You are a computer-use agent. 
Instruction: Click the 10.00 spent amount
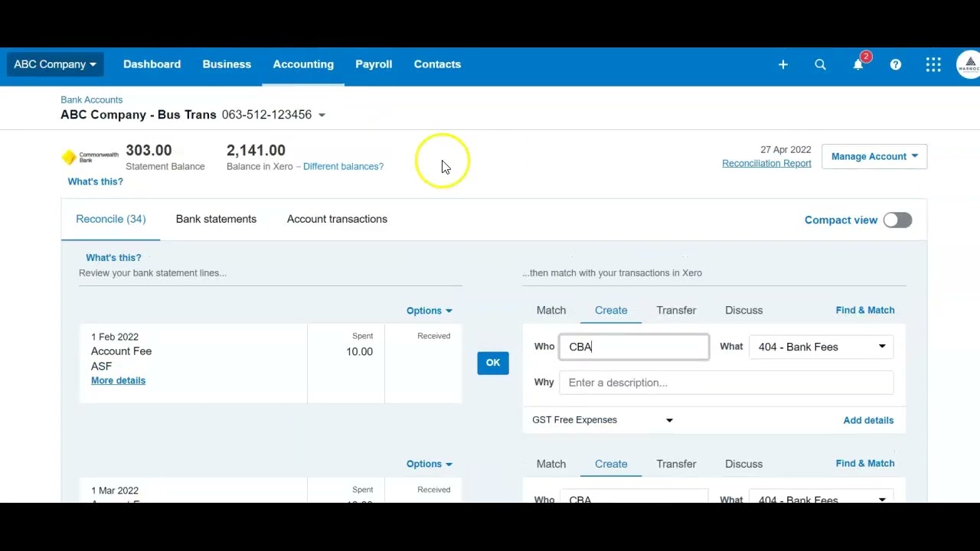(x=359, y=352)
